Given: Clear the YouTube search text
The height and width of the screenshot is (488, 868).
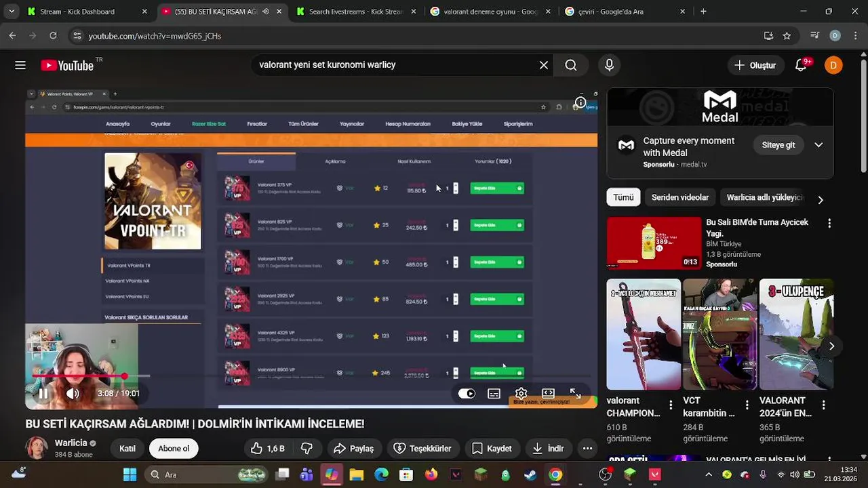Looking at the screenshot, I should [x=544, y=65].
